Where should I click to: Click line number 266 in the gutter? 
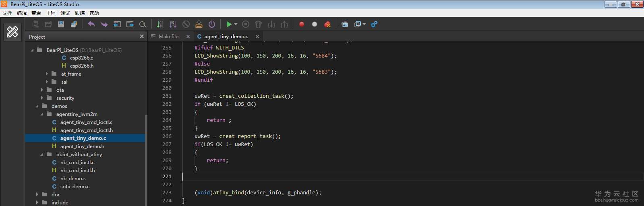pyautogui.click(x=167, y=136)
